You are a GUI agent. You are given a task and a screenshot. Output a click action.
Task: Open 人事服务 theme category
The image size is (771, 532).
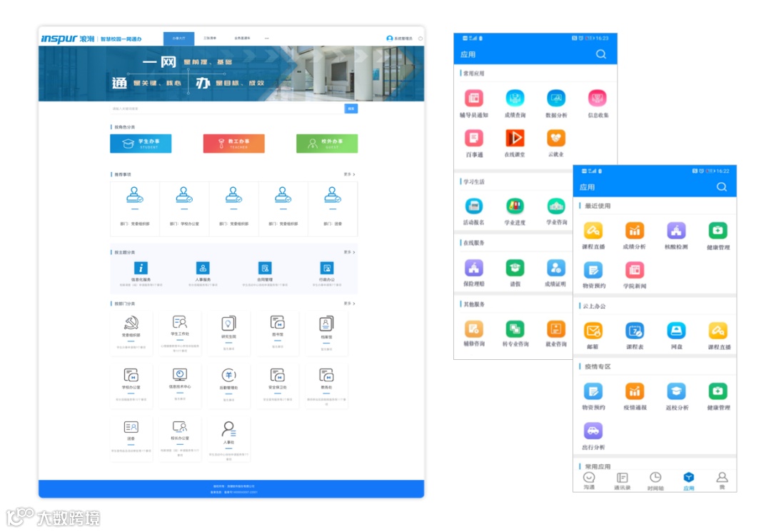tap(203, 274)
